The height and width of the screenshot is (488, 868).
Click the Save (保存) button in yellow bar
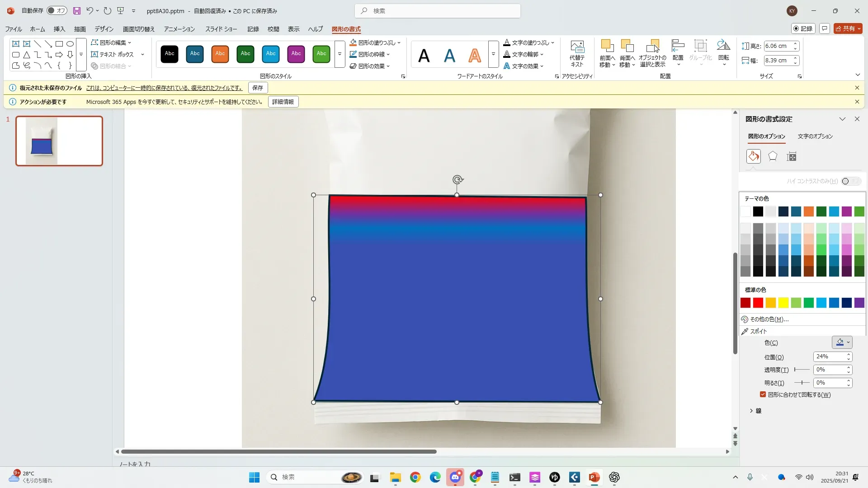tap(258, 88)
